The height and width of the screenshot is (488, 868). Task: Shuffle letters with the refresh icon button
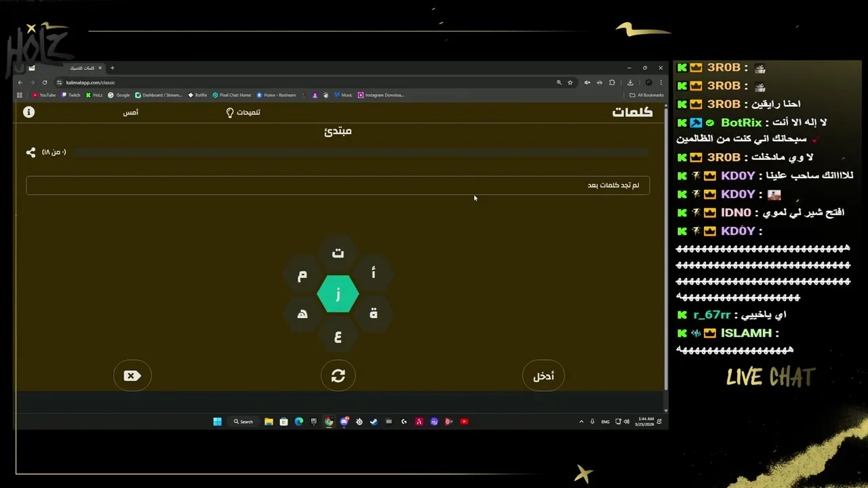coord(338,375)
